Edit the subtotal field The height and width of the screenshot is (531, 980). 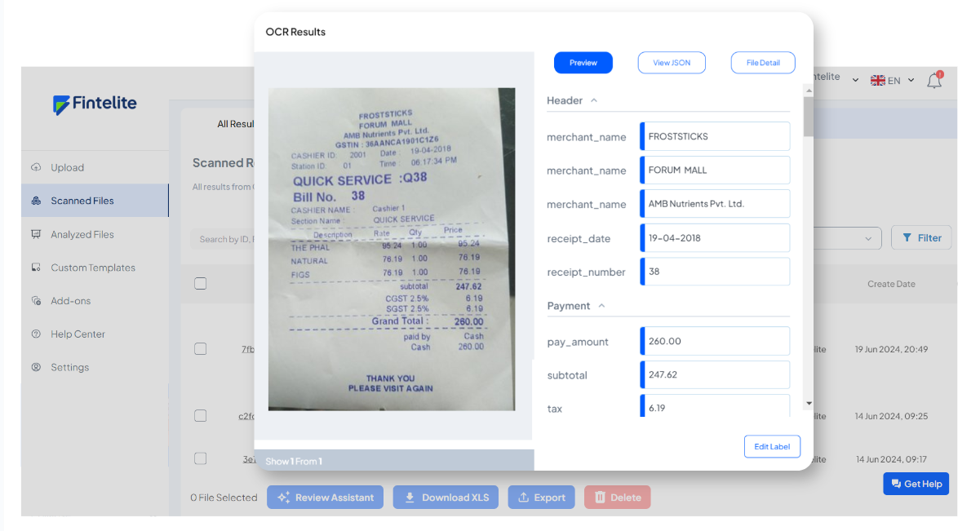[x=715, y=374]
